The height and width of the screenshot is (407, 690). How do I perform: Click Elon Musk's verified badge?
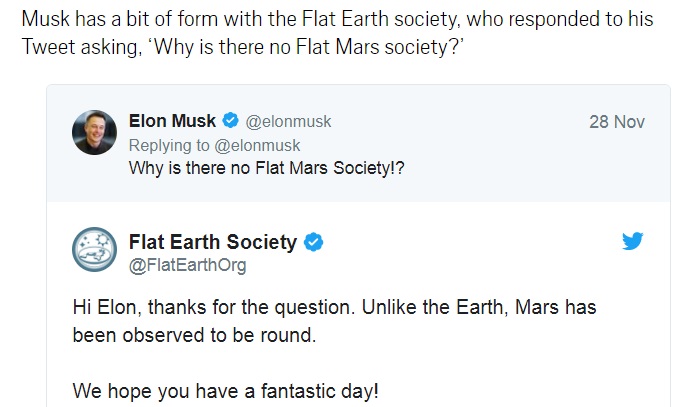[x=230, y=120]
